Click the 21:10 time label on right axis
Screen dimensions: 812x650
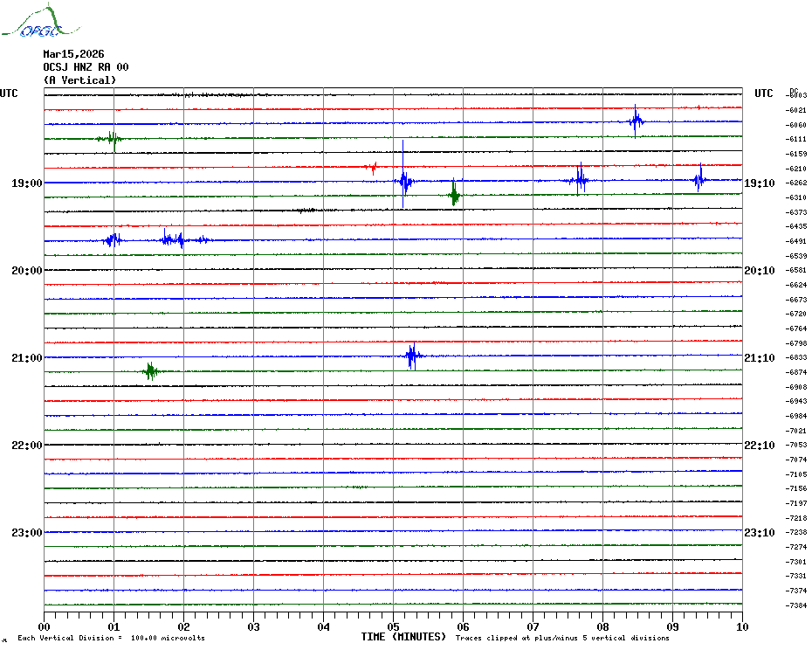click(x=759, y=358)
